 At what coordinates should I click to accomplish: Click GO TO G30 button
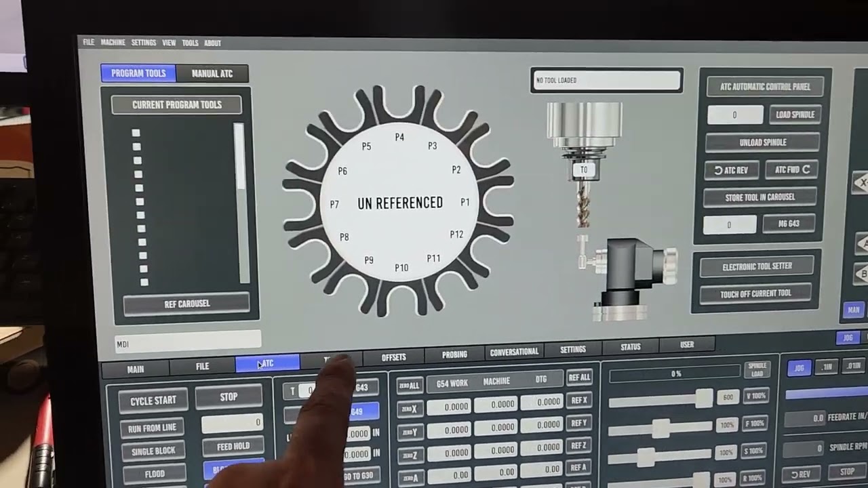click(358, 475)
